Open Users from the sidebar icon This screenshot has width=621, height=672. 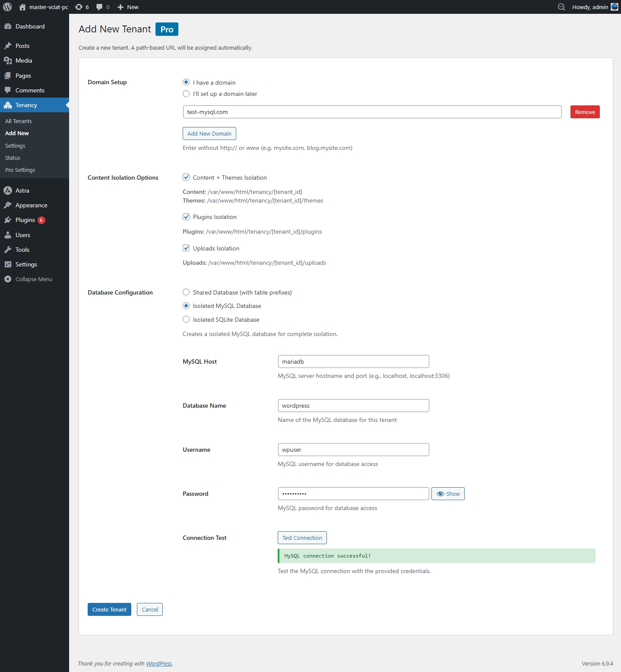(x=8, y=235)
